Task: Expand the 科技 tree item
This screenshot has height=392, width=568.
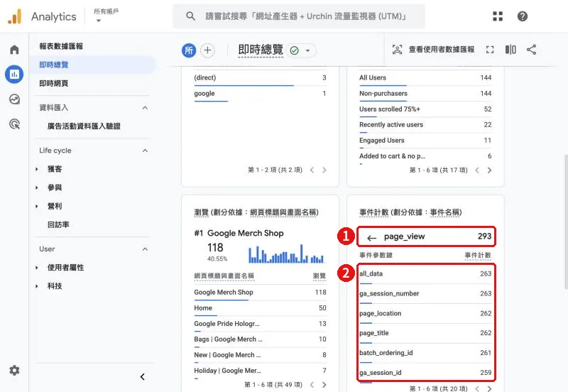Action: (37, 286)
